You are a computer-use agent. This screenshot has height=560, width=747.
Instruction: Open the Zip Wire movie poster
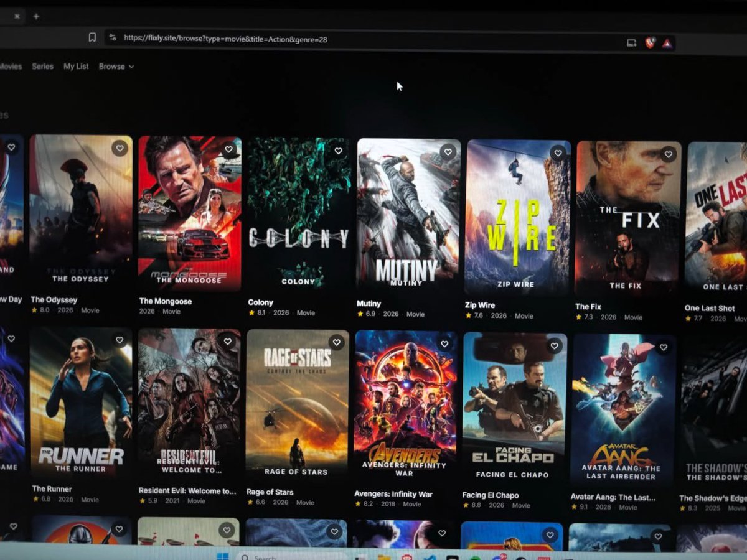click(x=518, y=217)
